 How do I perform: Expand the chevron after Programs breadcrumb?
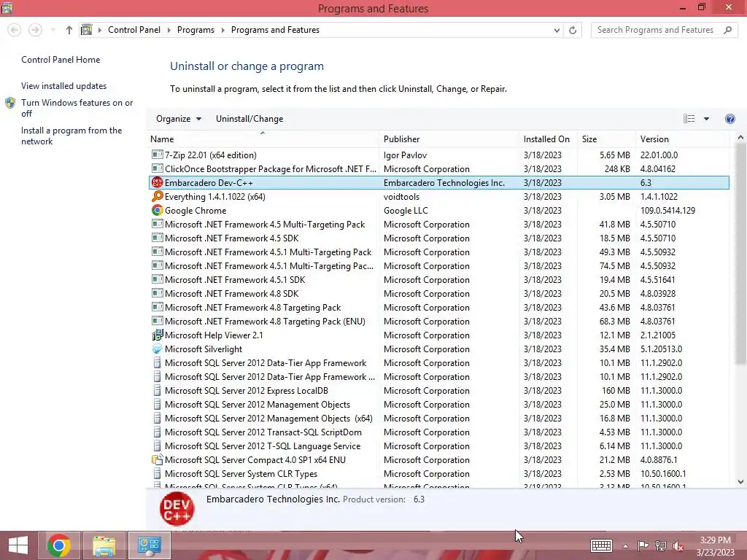pos(222,30)
